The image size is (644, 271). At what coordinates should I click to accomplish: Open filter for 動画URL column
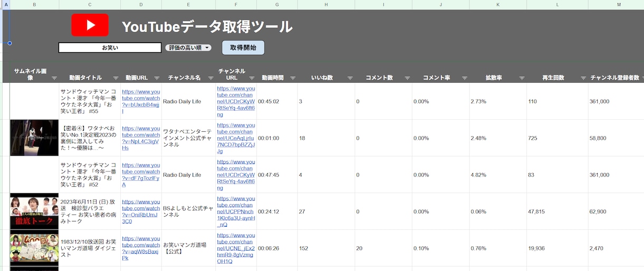coord(156,78)
